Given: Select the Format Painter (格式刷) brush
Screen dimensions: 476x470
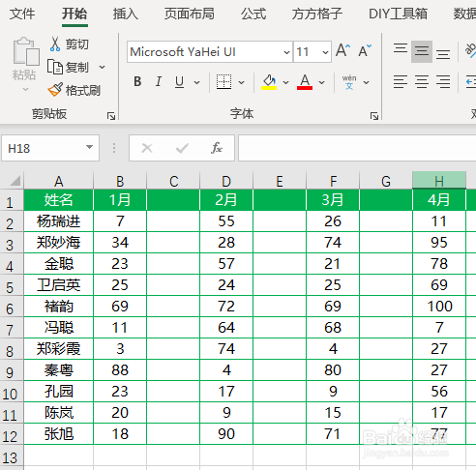Looking at the screenshot, I should pyautogui.click(x=55, y=90).
